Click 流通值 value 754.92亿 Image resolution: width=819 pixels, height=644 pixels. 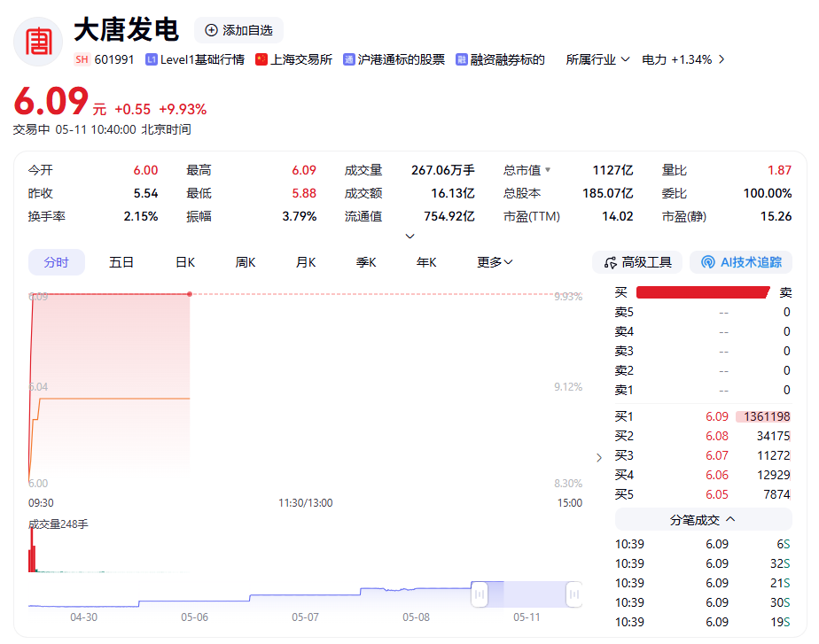point(448,216)
